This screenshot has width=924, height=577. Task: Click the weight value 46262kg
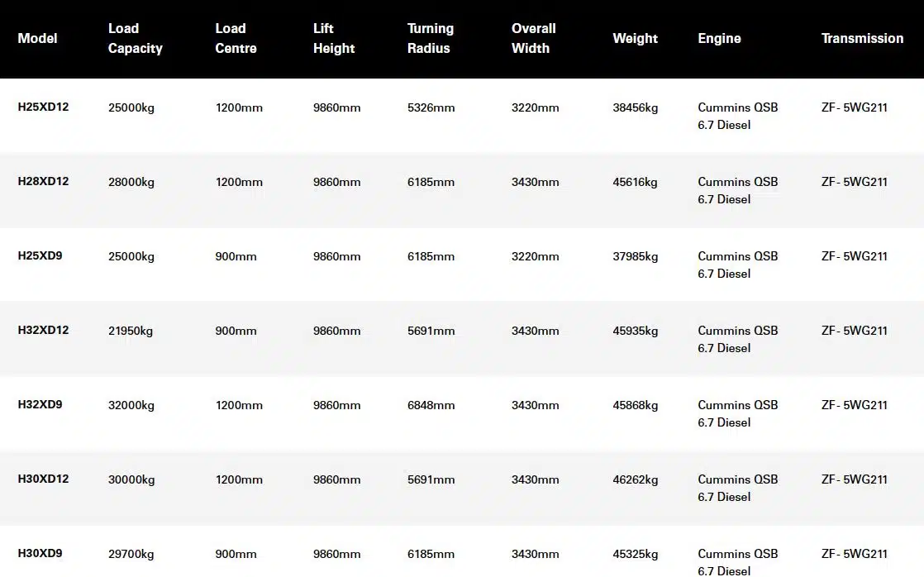(636, 479)
